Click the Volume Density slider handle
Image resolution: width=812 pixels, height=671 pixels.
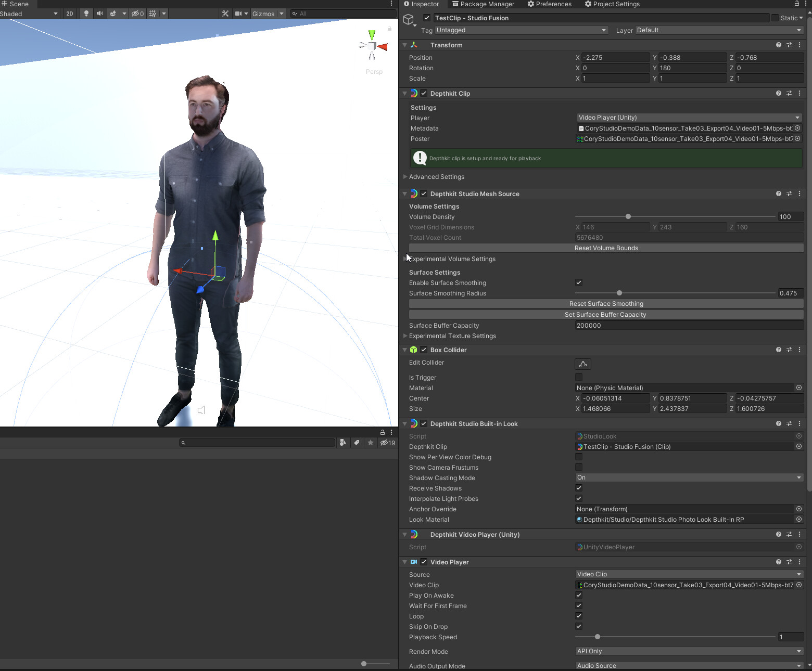(x=628, y=216)
